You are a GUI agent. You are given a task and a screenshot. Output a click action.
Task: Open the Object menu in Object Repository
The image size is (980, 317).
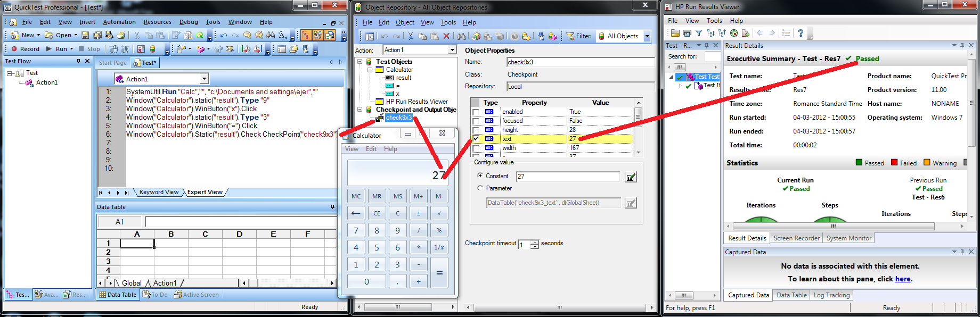(405, 22)
